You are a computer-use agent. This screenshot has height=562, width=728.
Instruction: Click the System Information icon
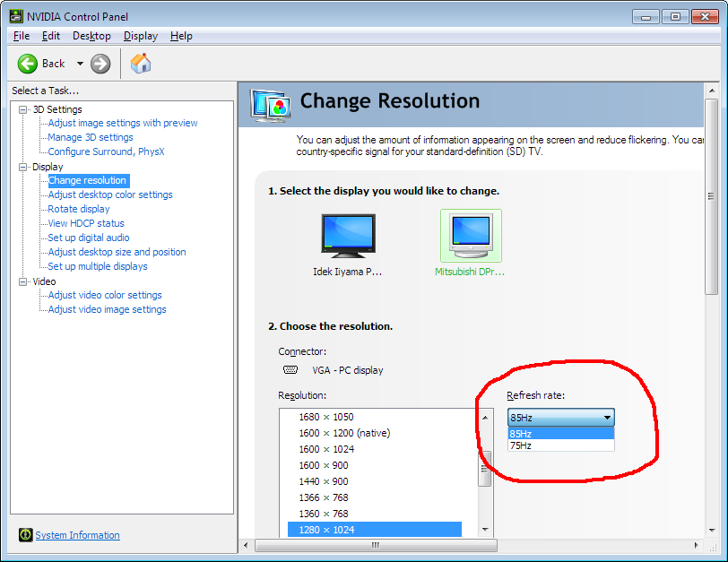pos(25,534)
